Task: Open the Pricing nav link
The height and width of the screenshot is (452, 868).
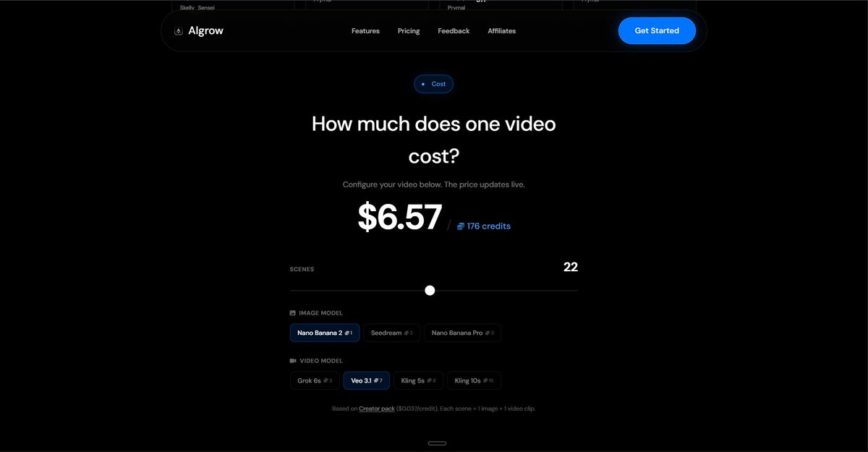Action: (409, 31)
